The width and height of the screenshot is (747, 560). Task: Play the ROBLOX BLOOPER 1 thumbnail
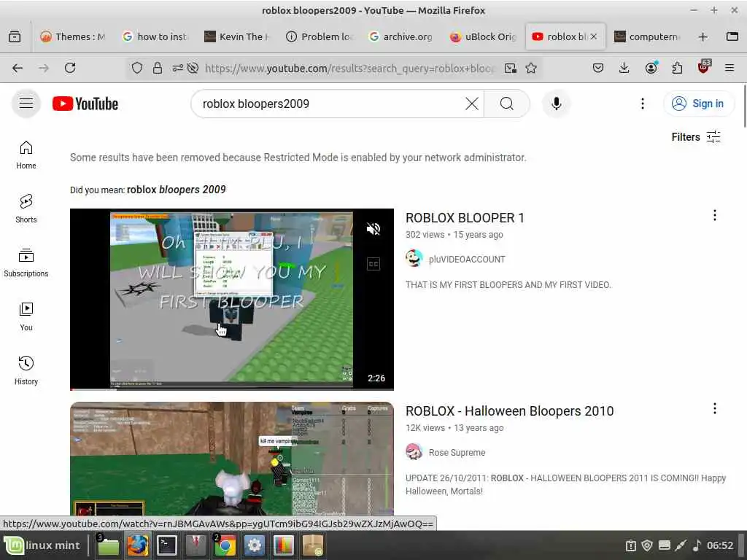point(231,299)
